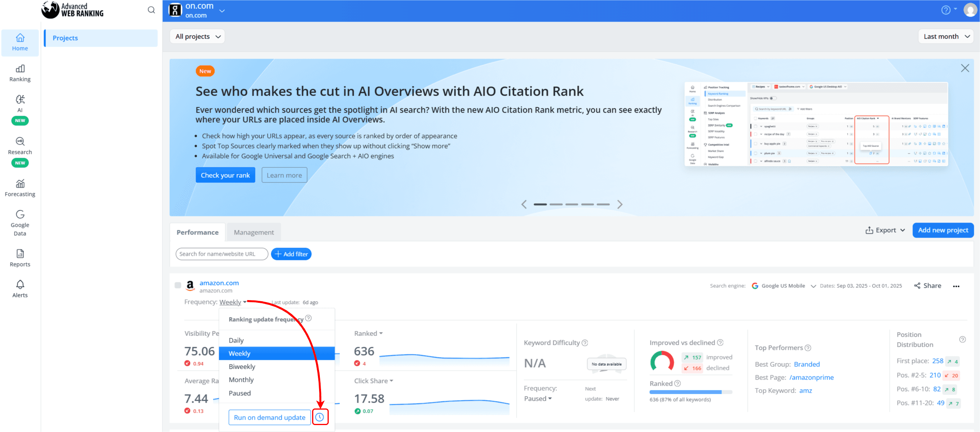980x432 pixels.
Task: Open the AI section in sidebar
Action: coord(20,109)
